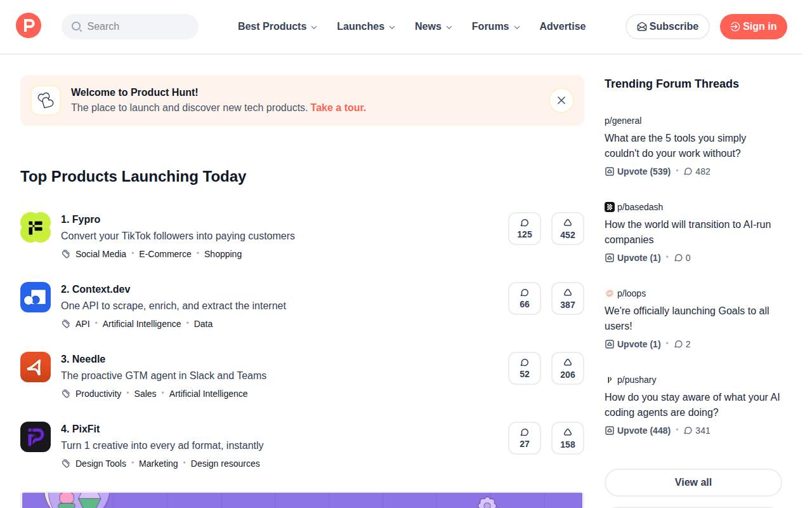Click the comment icon showing 482 replies
The height and width of the screenshot is (508, 812).
click(x=688, y=171)
